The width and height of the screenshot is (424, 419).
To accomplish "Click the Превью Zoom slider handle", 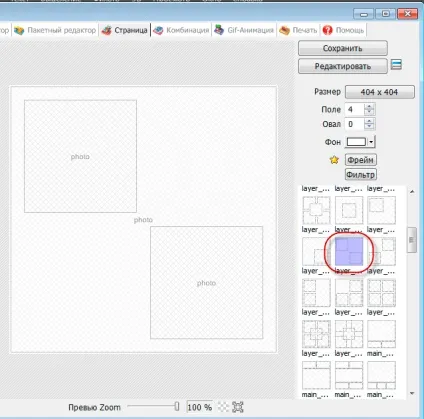I will click(177, 406).
